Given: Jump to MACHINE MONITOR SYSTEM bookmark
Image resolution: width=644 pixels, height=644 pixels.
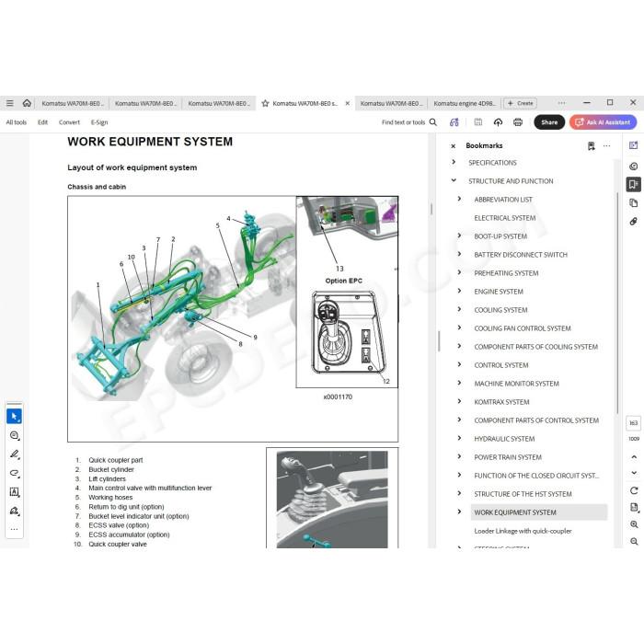Looking at the screenshot, I should pos(517,384).
